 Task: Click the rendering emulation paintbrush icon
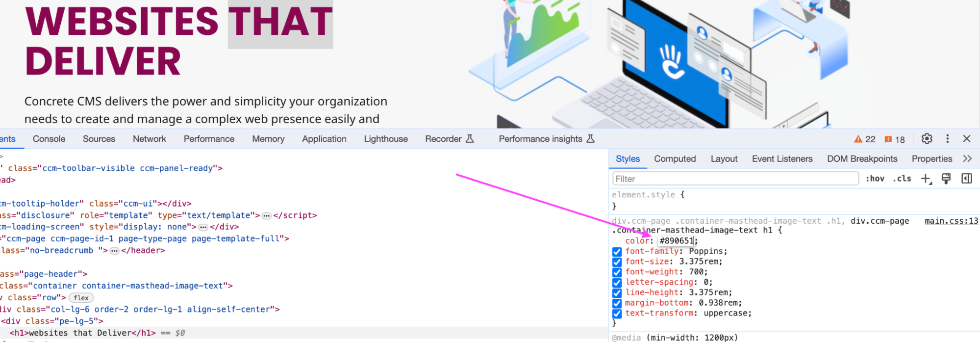click(x=946, y=179)
